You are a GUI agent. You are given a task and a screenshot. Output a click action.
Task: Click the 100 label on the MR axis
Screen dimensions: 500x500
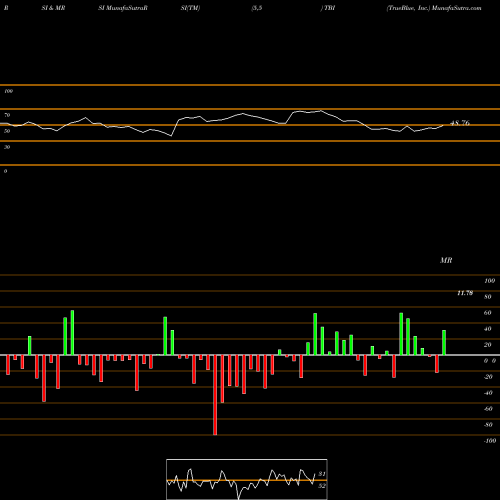tap(489, 281)
